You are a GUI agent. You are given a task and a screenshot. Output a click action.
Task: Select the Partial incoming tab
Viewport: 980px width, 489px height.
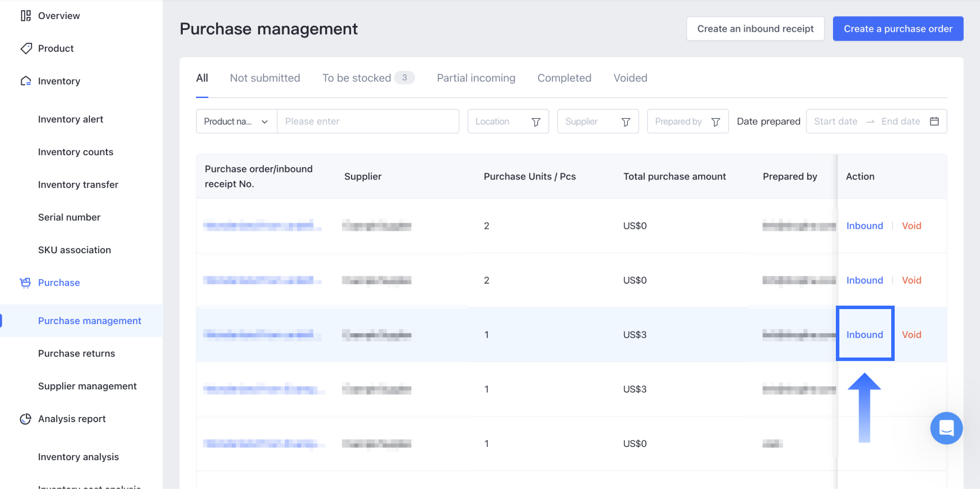click(476, 78)
